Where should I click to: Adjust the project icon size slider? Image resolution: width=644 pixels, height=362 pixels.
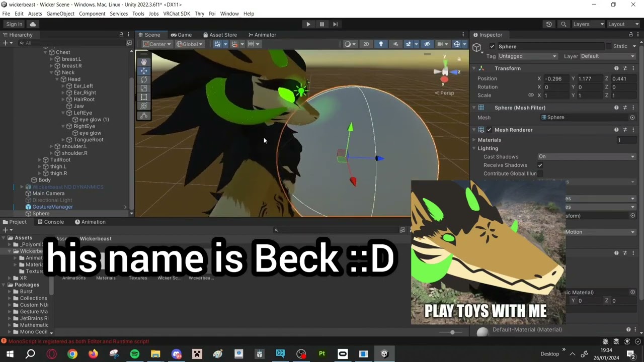coord(451,332)
